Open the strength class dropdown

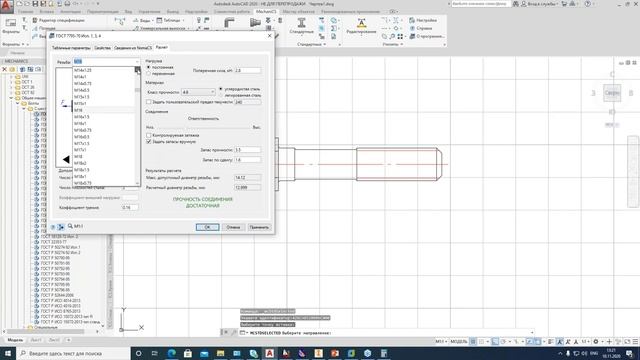click(198, 92)
